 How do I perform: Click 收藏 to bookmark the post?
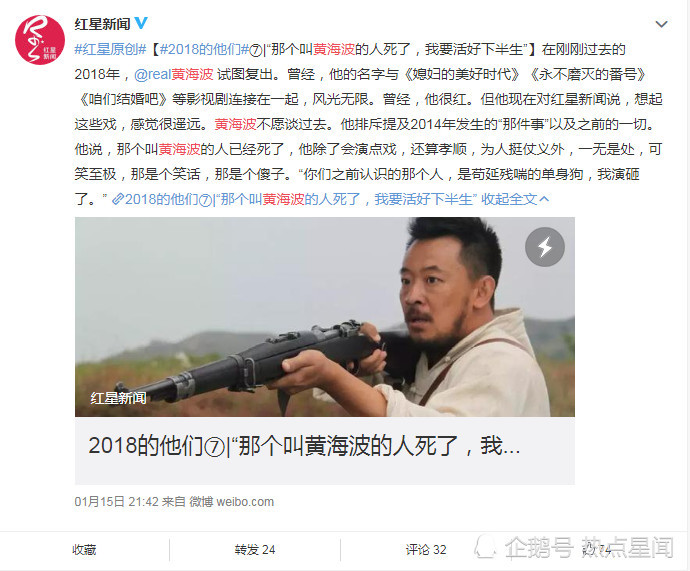coord(84,550)
